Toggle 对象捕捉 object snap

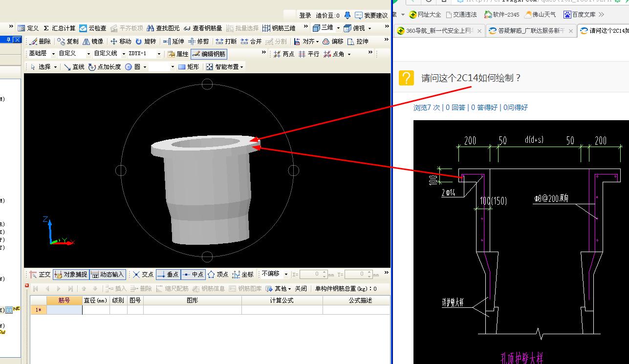[x=70, y=275]
